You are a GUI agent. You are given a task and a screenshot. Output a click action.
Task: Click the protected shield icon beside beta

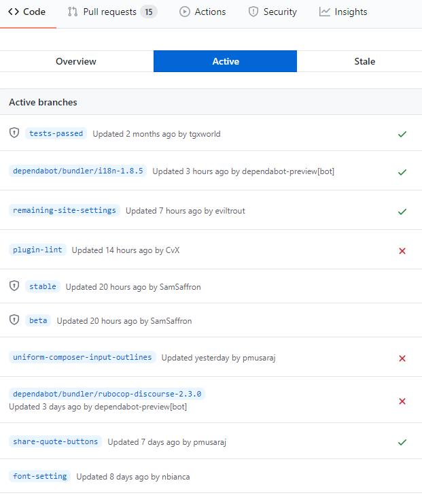pos(14,320)
